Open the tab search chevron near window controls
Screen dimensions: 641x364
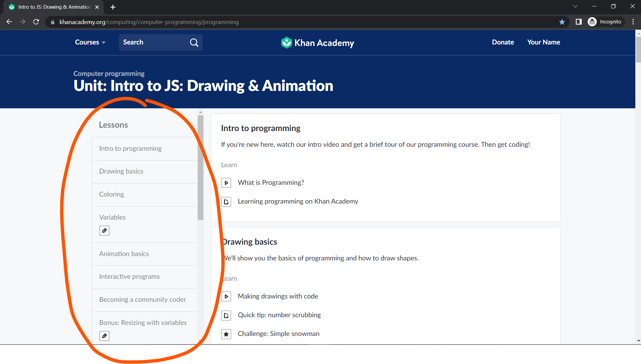pos(575,6)
